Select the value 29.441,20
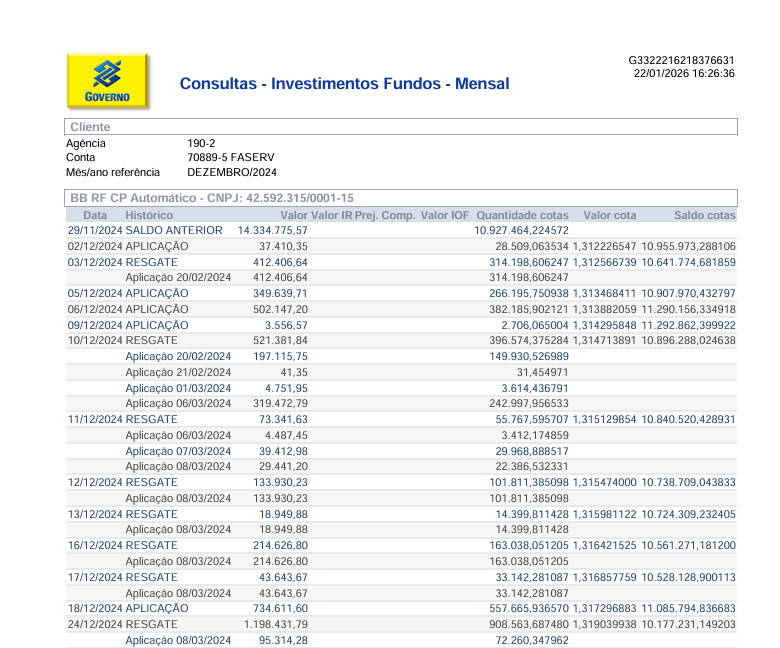Screen dimensions: 780x648 pos(283,466)
